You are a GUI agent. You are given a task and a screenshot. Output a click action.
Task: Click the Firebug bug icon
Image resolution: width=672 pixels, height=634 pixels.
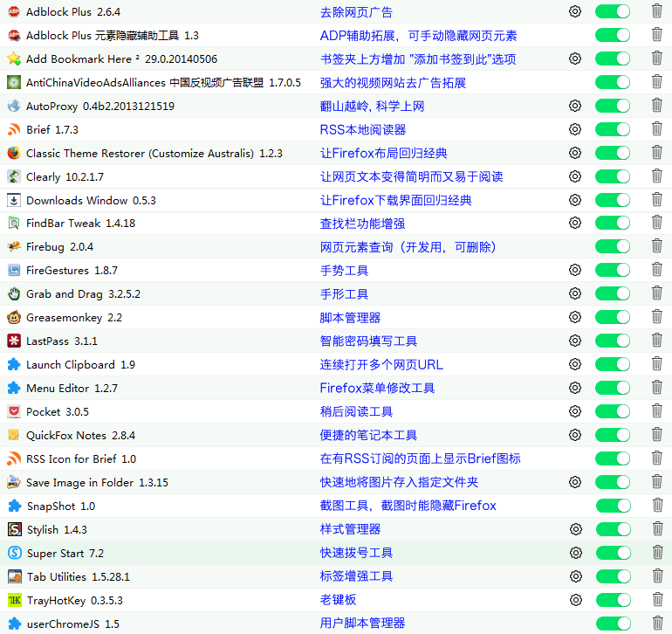[x=14, y=246]
